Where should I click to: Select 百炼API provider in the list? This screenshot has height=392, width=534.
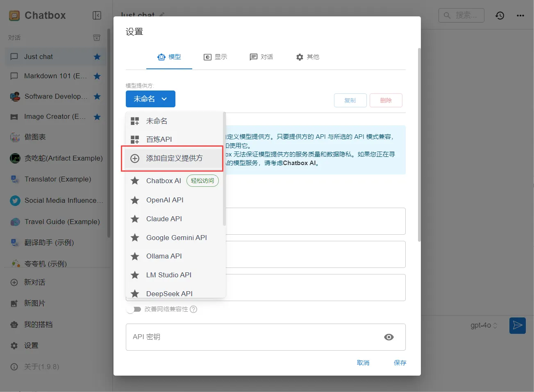tap(174, 140)
